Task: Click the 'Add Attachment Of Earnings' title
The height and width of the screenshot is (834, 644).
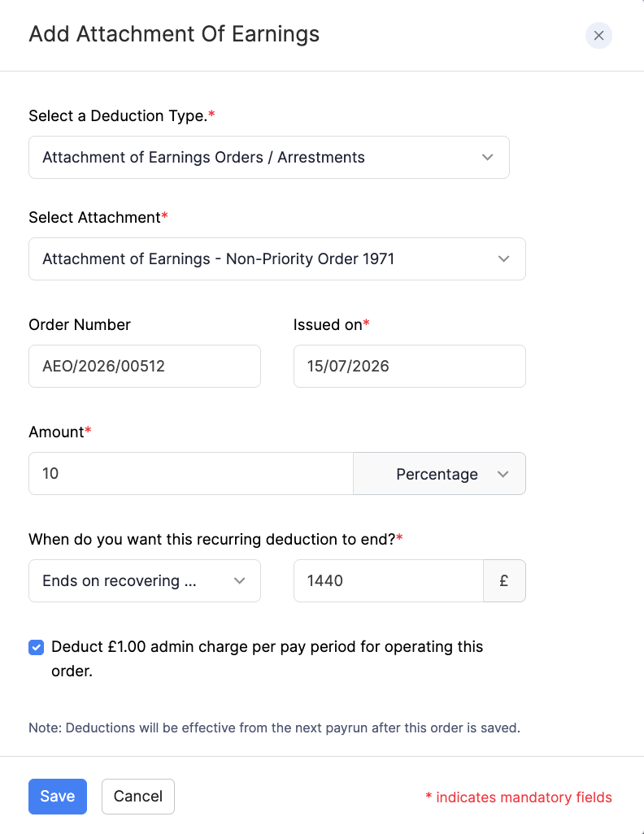Action: 174,34
